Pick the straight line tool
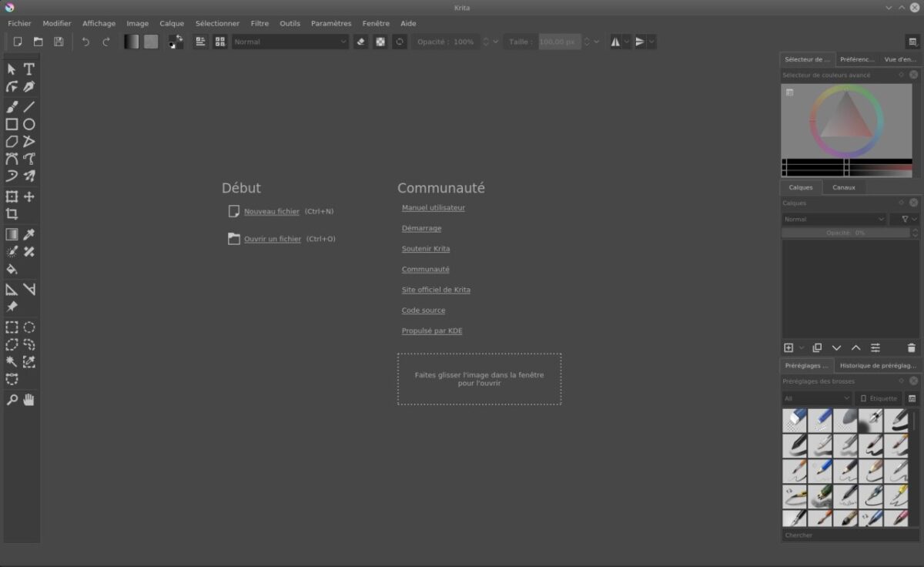Viewport: 924px width, 567px height. [29, 107]
